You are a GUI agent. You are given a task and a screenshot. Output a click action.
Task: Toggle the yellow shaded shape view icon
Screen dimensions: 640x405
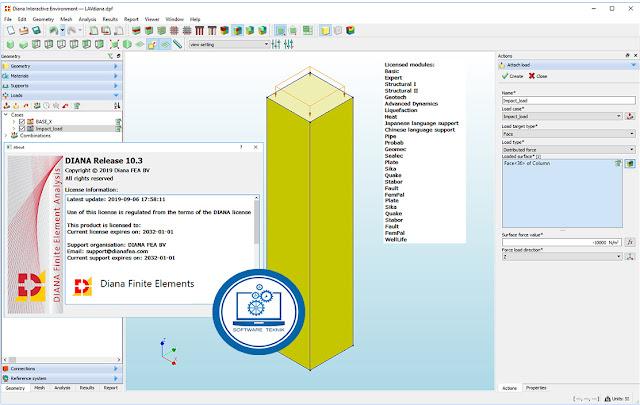(x=325, y=30)
